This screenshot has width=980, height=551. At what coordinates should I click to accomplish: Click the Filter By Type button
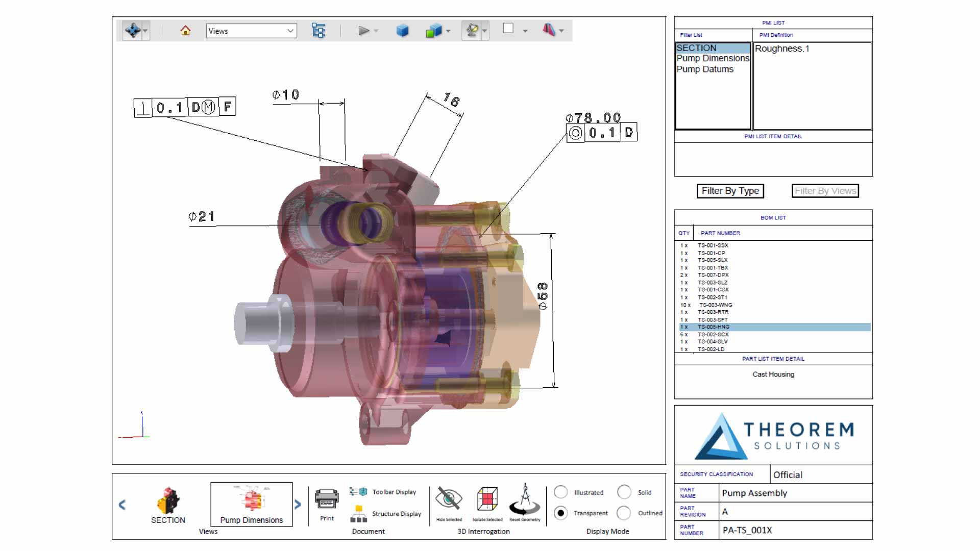[730, 191]
